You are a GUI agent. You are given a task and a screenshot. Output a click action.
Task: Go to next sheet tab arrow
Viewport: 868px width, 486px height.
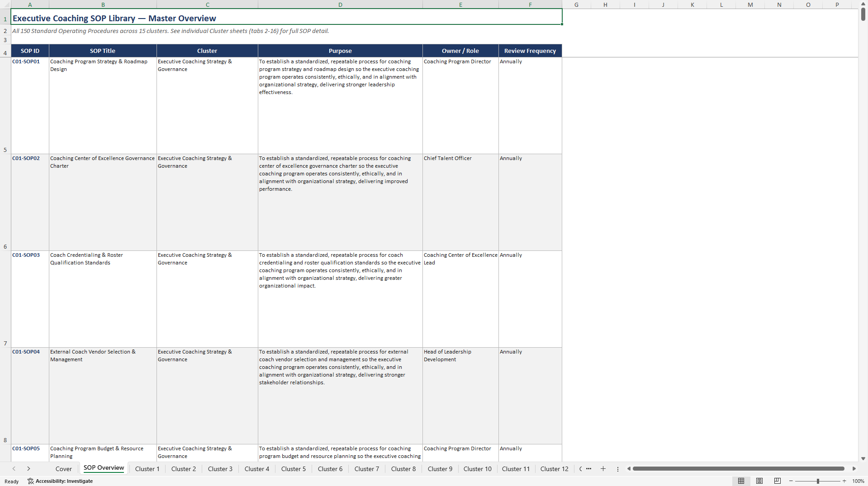coord(28,469)
